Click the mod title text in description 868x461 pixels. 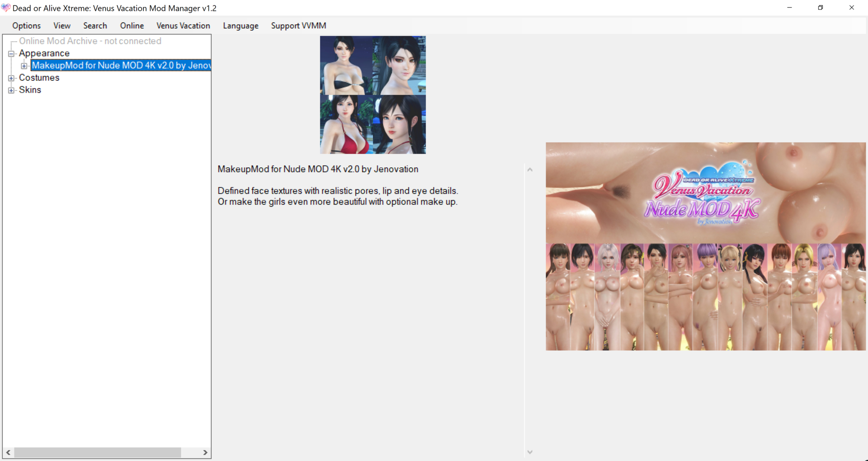(x=318, y=169)
